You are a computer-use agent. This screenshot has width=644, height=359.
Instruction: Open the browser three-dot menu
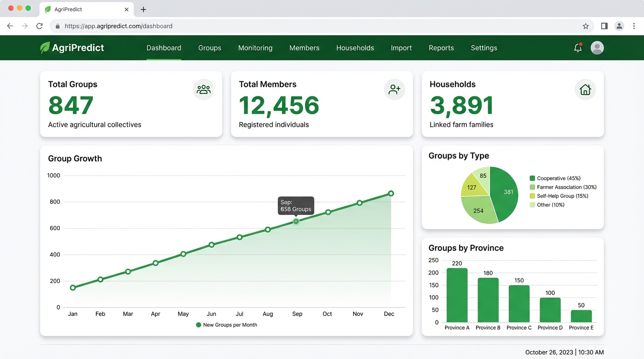[634, 26]
